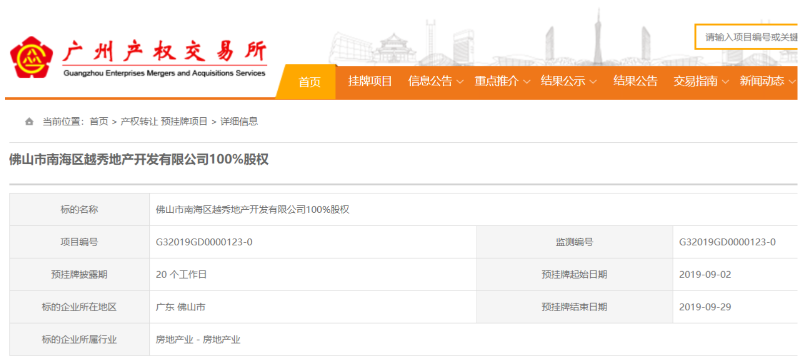Click the industry value 房地产业 - 房地产业
Screen dimensions: 804x361
198,339
